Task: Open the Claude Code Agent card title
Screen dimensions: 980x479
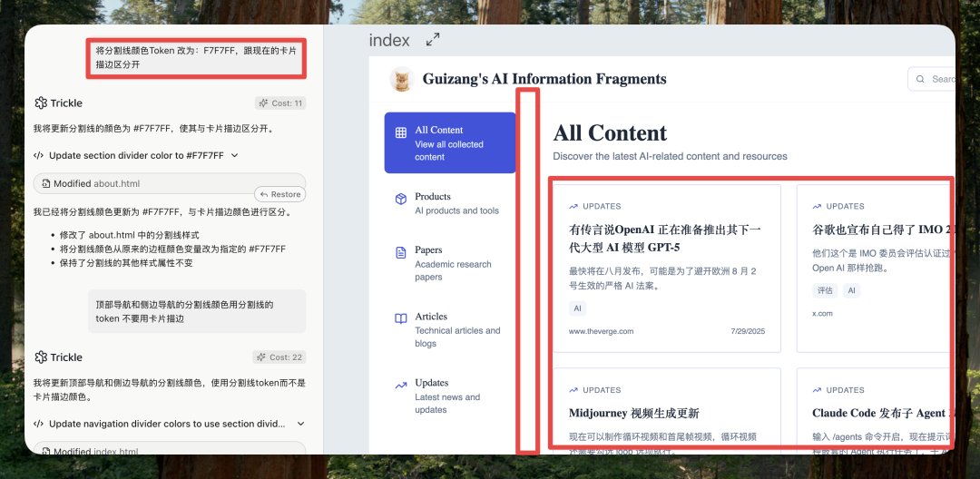Action: [x=884, y=414]
